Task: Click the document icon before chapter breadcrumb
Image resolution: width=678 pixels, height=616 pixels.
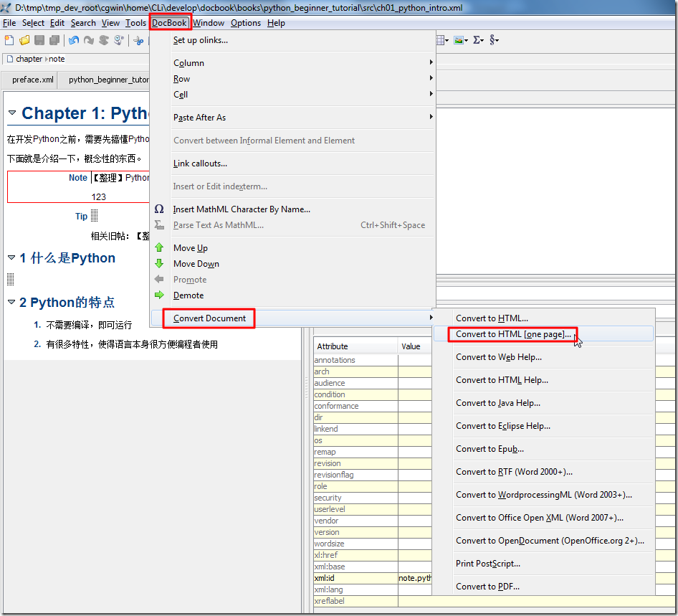Action: click(x=10, y=59)
